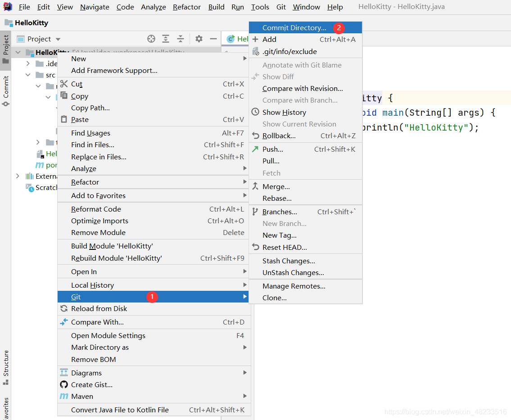Click the IntelliJ IDEA logo icon

pos(8,6)
